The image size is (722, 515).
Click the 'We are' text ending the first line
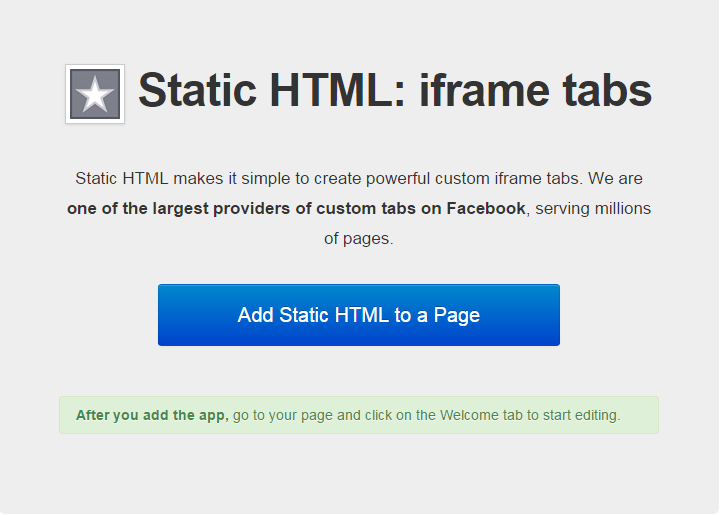click(615, 179)
